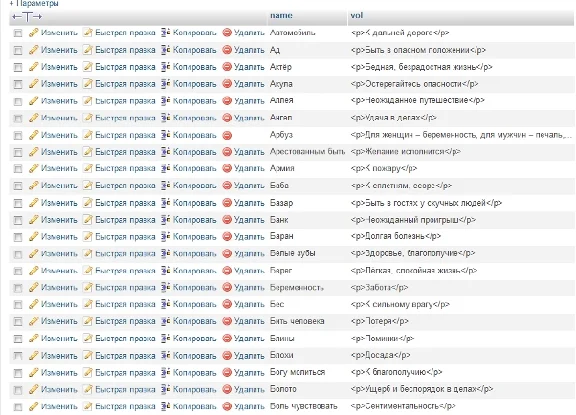Click the Изменить link in the Блохи row
The height and width of the screenshot is (415, 576).
(x=59, y=356)
